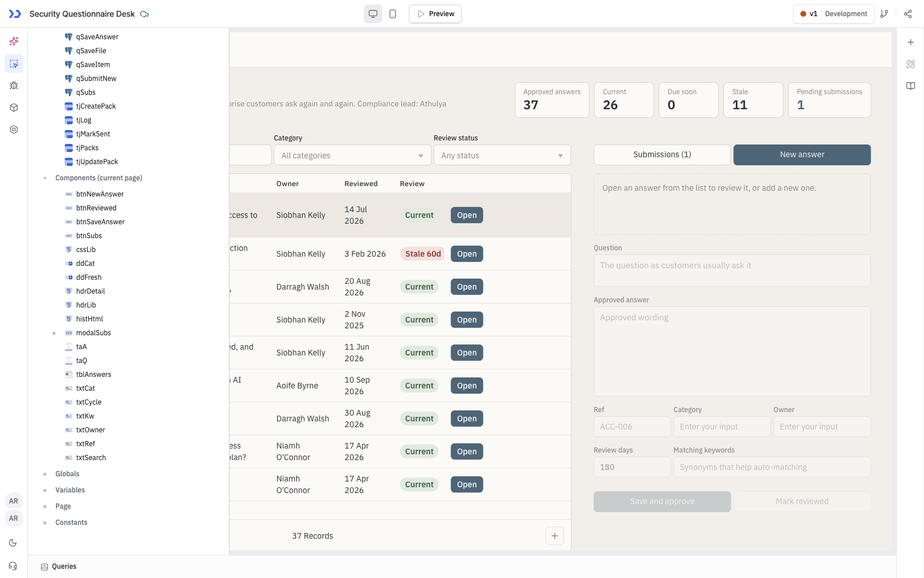Screen dimensions: 924x578
Task: Click the Submissions (1) button
Action: coord(662,155)
